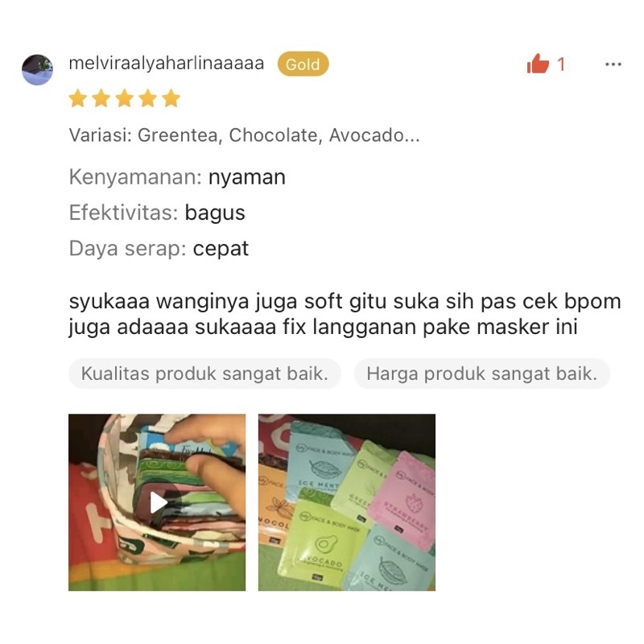Click the second rating star
This screenshot has width=644, height=644.
tap(101, 98)
